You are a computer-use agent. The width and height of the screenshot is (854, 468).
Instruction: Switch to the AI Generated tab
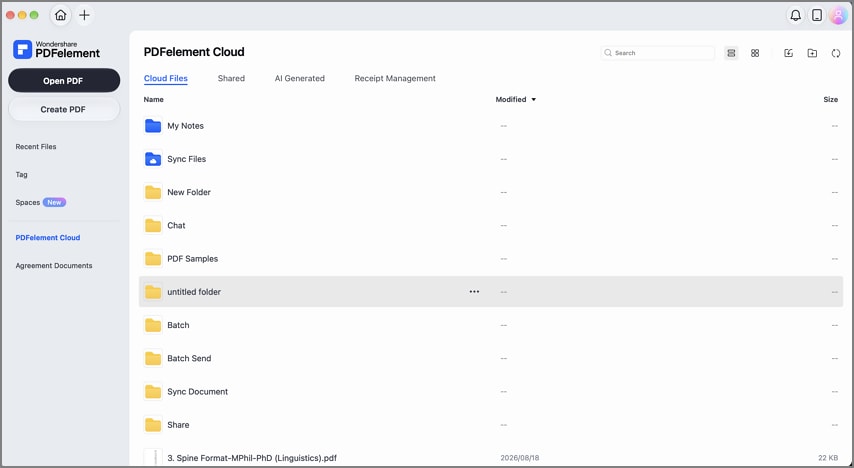coord(300,78)
